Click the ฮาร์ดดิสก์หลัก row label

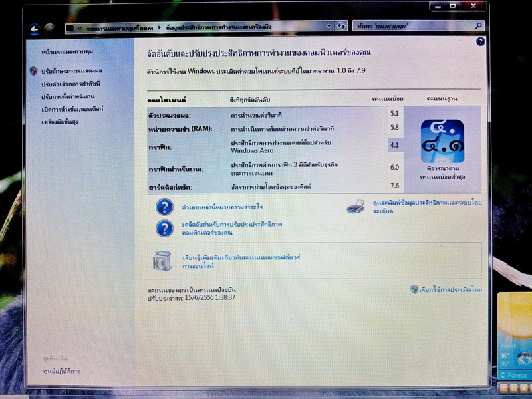[x=170, y=187]
